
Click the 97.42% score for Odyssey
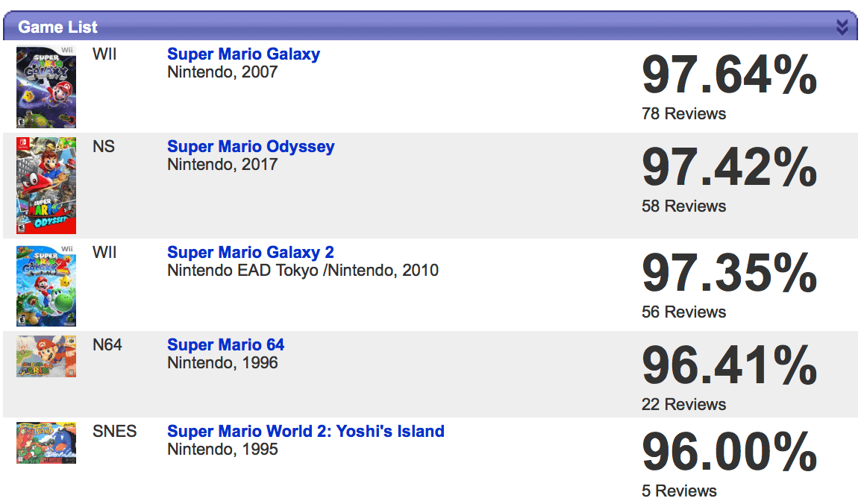tap(729, 168)
